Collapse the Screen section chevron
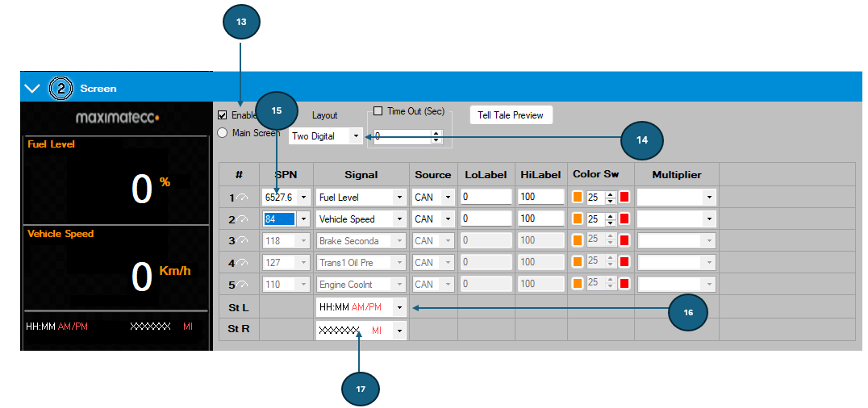The width and height of the screenshot is (868, 408). click(32, 89)
